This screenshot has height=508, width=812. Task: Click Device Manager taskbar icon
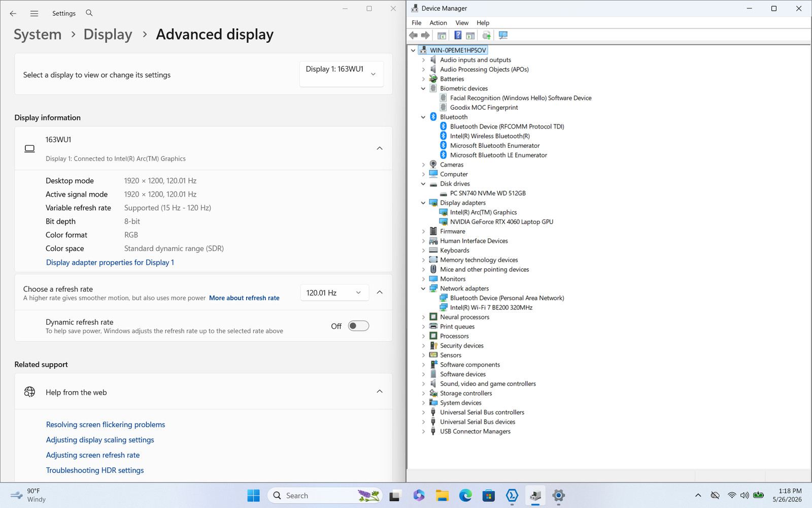(x=535, y=495)
